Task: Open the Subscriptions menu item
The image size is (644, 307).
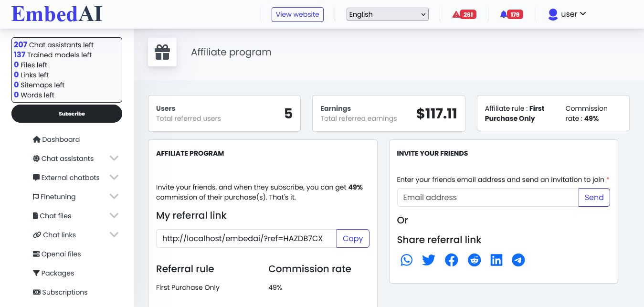Action: pos(60,292)
